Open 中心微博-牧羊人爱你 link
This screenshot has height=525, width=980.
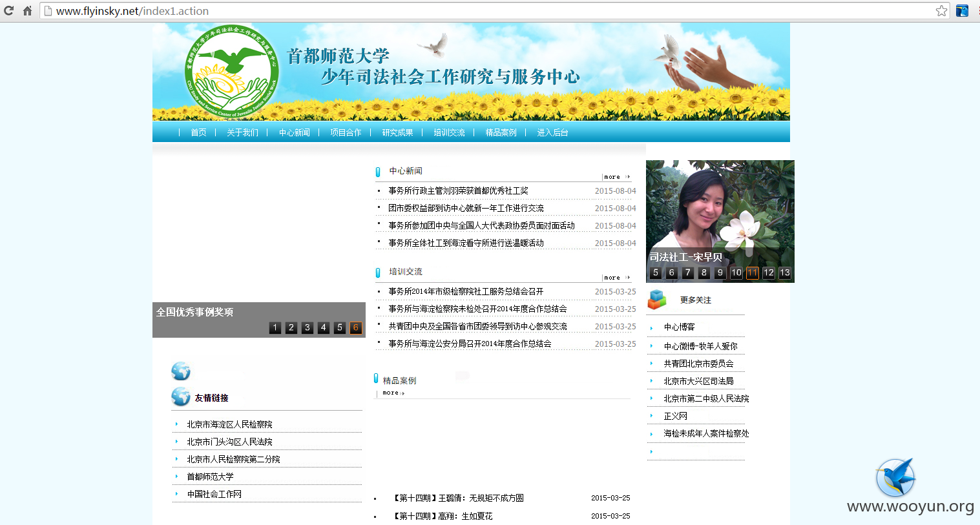coord(700,346)
